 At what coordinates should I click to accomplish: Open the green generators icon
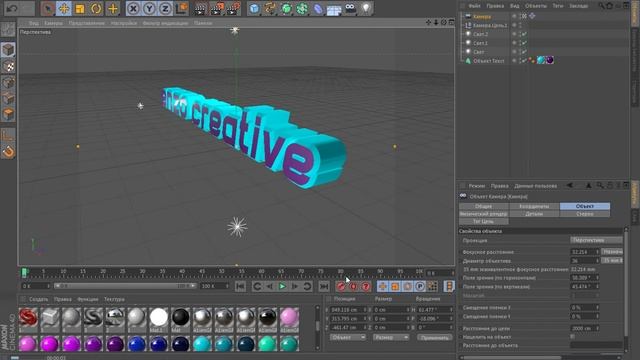coord(286,9)
